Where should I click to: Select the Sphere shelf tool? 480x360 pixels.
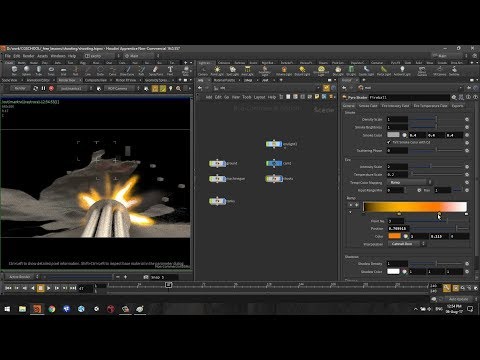[27, 71]
